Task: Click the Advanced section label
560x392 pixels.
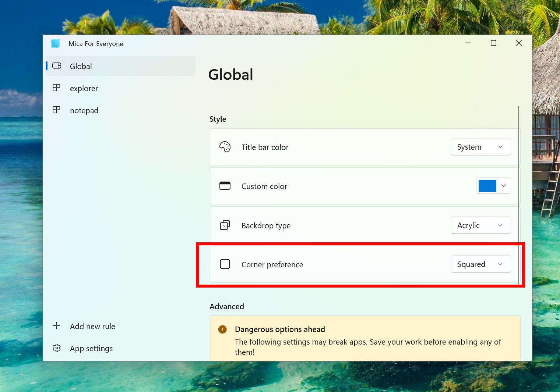Action: pyautogui.click(x=227, y=307)
